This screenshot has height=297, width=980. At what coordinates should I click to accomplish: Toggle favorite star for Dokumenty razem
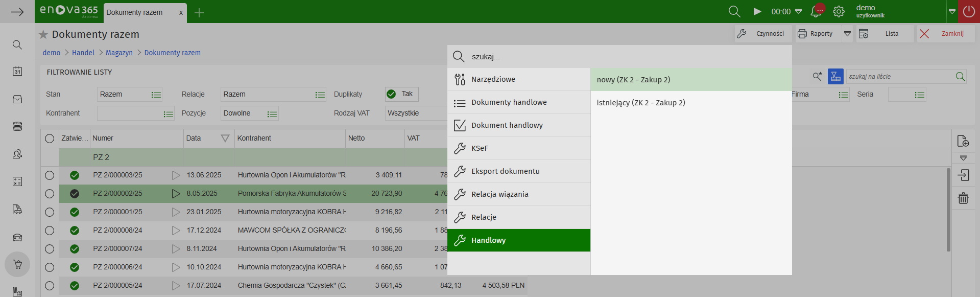click(x=43, y=34)
